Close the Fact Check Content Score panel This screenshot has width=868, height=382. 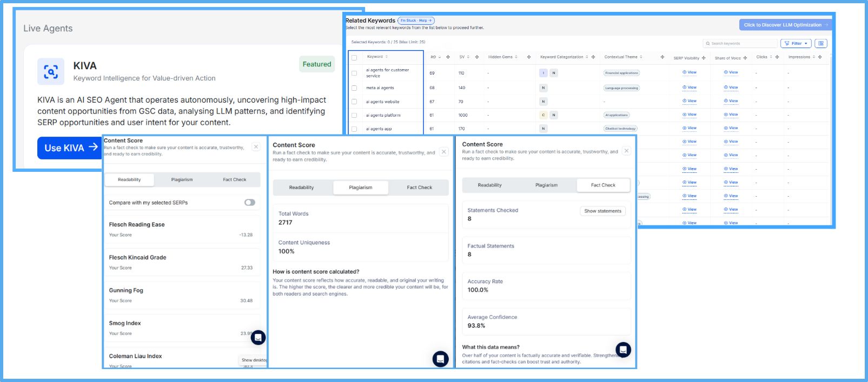[626, 151]
